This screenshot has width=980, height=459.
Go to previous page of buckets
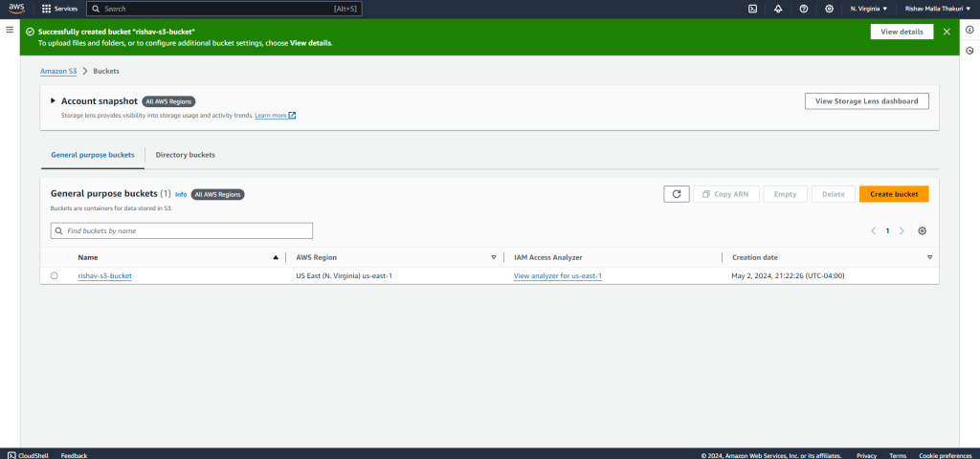tap(873, 231)
